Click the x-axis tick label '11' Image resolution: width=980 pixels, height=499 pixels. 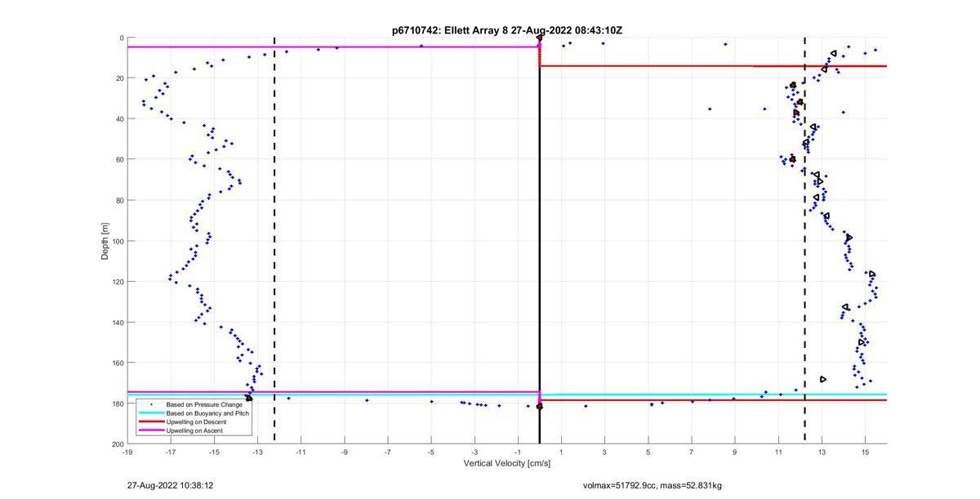(777, 452)
